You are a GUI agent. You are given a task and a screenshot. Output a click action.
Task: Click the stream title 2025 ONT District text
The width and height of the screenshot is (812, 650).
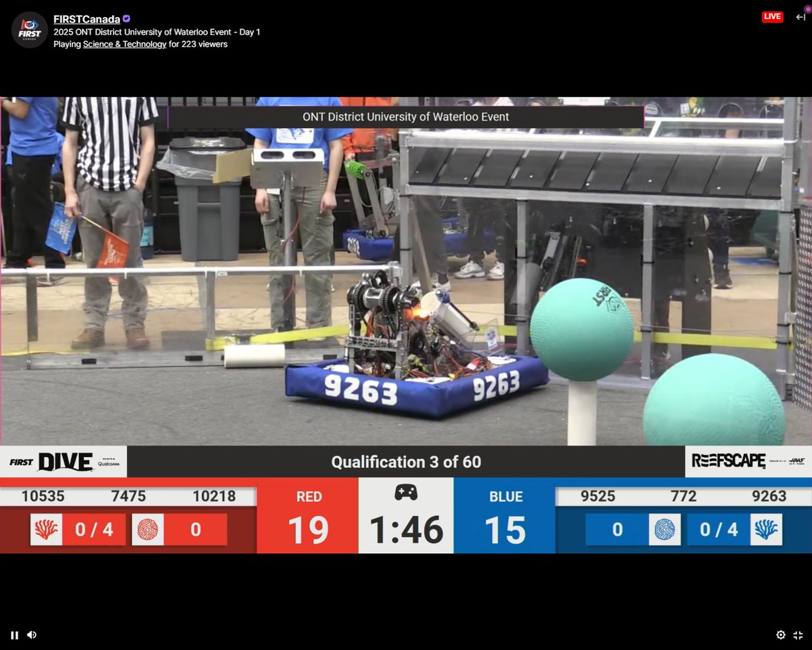click(157, 32)
